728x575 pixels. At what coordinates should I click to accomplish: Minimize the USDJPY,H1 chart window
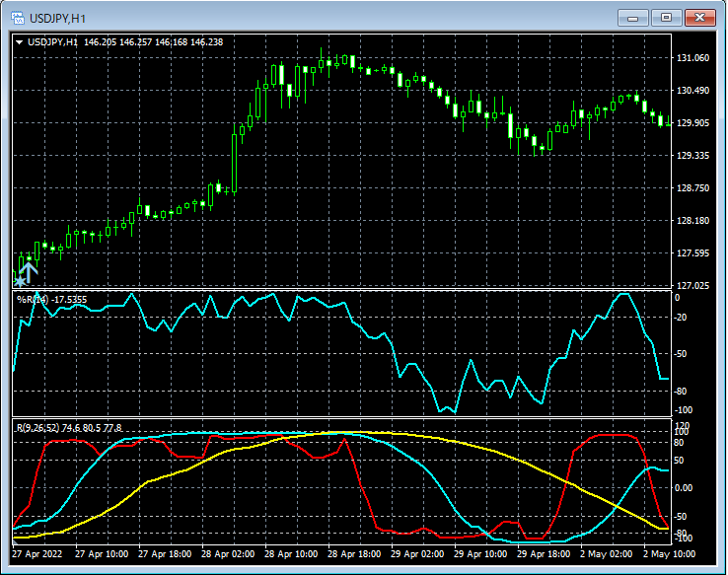click(633, 18)
